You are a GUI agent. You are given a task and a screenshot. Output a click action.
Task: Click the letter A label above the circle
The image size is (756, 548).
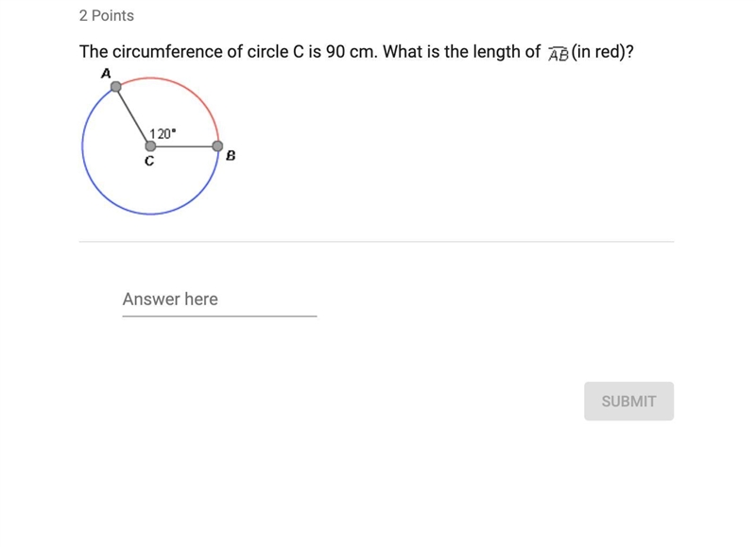tap(106, 74)
